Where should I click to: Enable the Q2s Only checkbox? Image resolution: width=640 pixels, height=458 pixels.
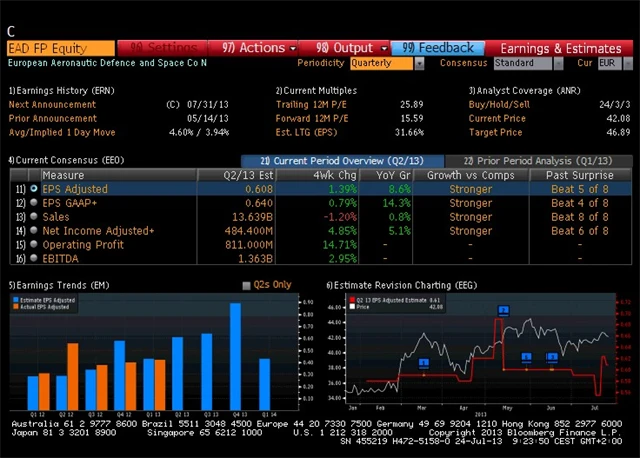click(x=247, y=286)
